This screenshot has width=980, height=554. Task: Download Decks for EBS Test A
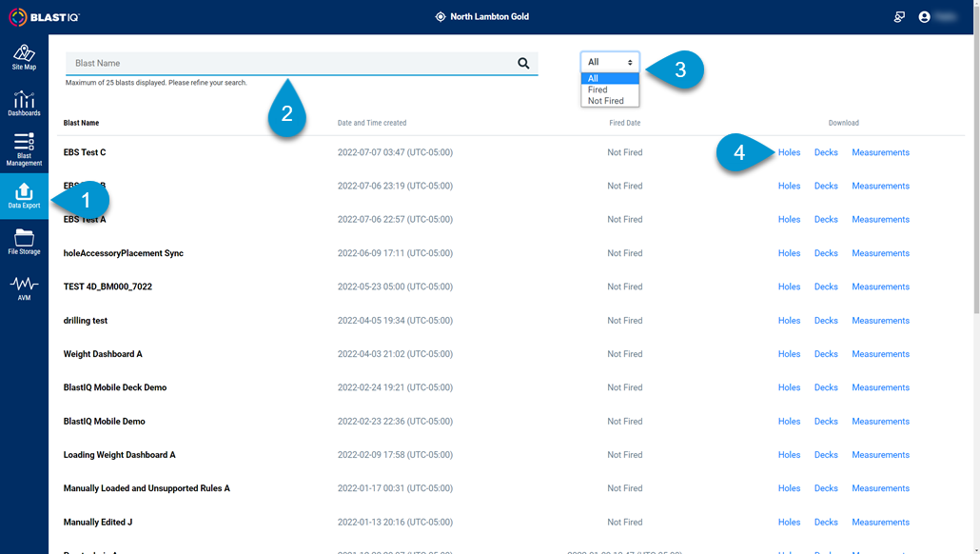click(826, 220)
